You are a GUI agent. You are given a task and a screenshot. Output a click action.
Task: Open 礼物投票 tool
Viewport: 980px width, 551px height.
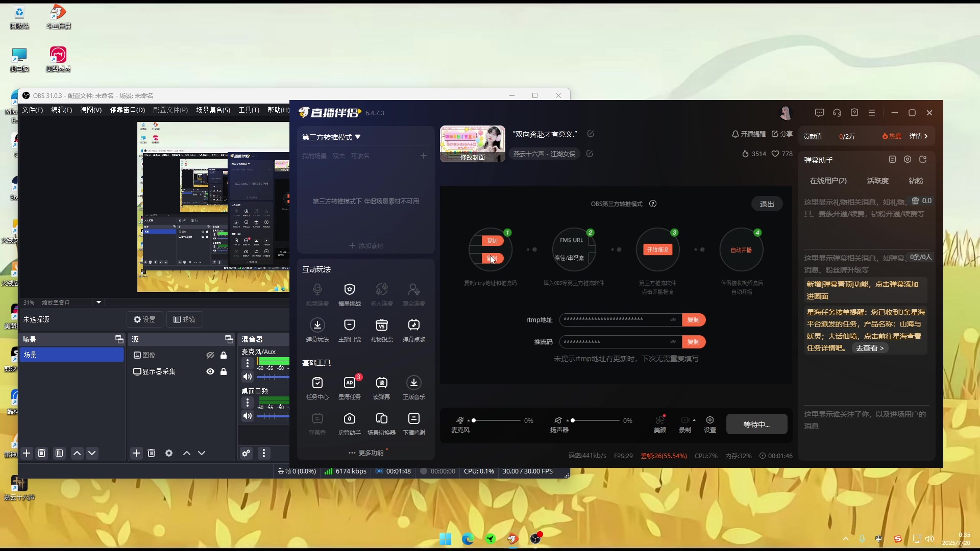coord(381,330)
